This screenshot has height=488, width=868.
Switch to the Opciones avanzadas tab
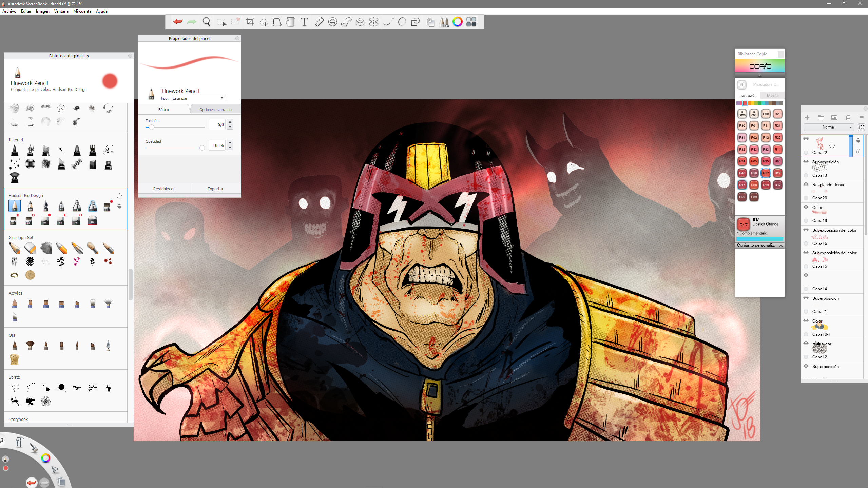216,110
